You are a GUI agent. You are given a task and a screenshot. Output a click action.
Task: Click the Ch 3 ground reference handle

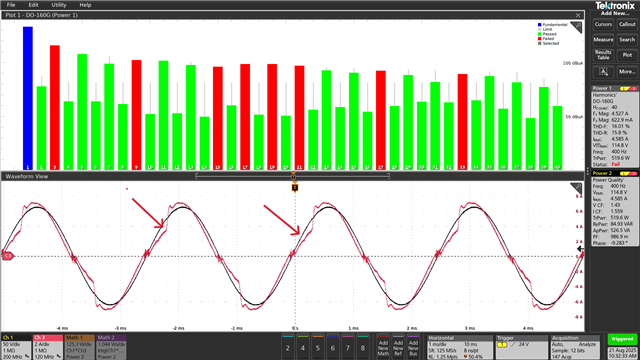(x=8, y=256)
